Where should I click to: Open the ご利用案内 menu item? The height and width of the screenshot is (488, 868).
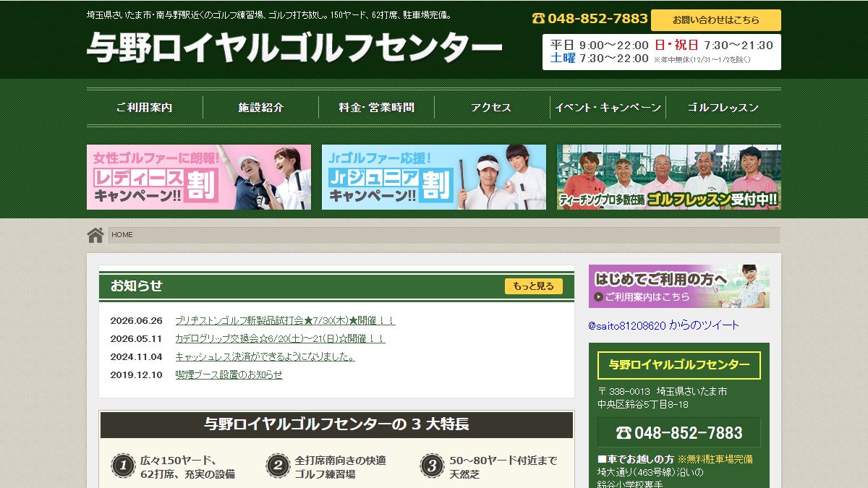(x=145, y=108)
